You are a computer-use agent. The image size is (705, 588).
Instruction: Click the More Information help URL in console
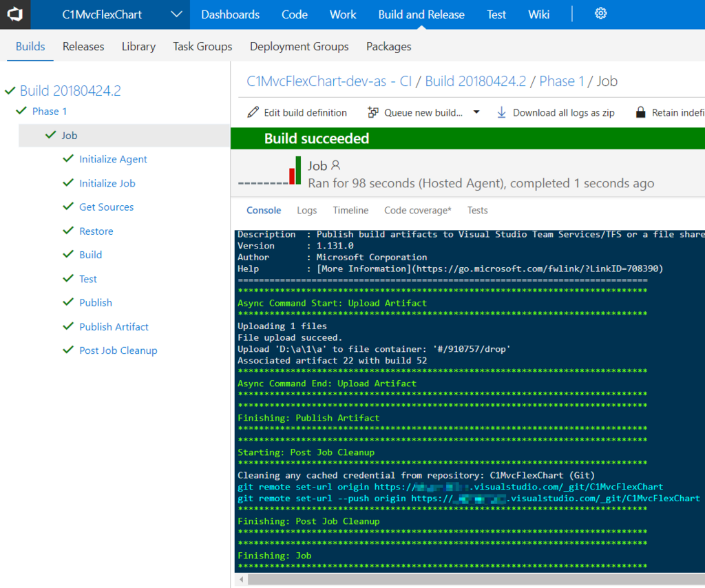[x=538, y=269]
